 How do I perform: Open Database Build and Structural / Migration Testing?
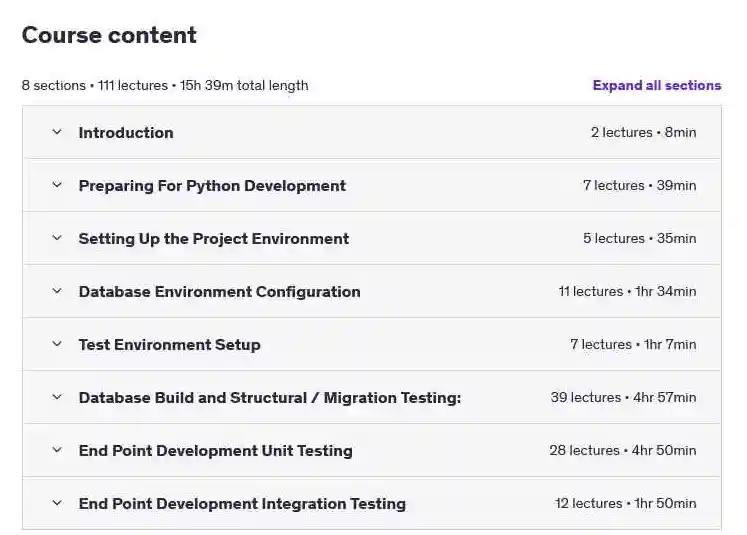coord(270,397)
